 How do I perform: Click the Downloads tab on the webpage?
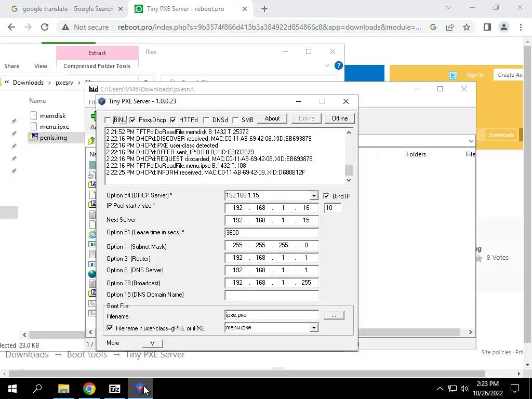501,135
